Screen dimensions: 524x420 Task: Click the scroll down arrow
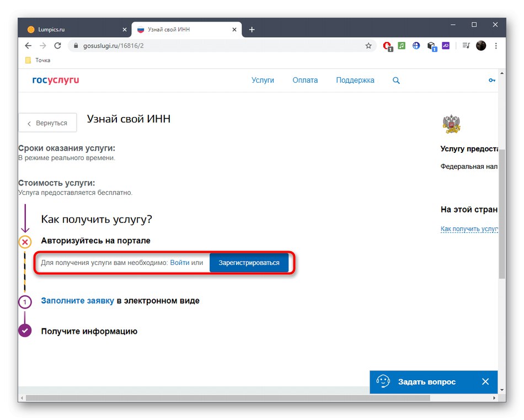(x=502, y=390)
